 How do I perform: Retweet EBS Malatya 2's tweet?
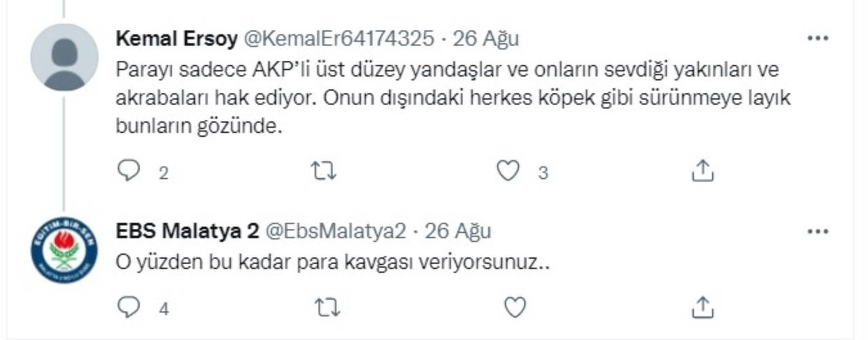[x=327, y=308]
